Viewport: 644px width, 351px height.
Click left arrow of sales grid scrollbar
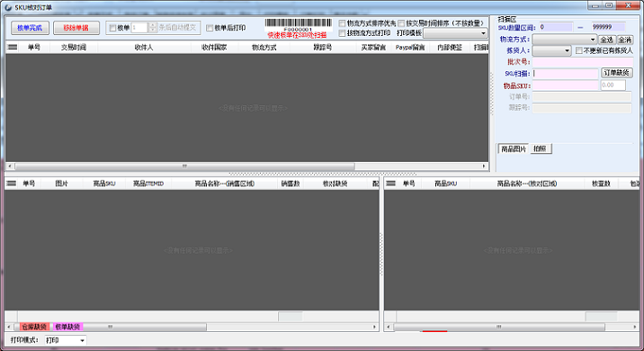[x=9, y=327]
